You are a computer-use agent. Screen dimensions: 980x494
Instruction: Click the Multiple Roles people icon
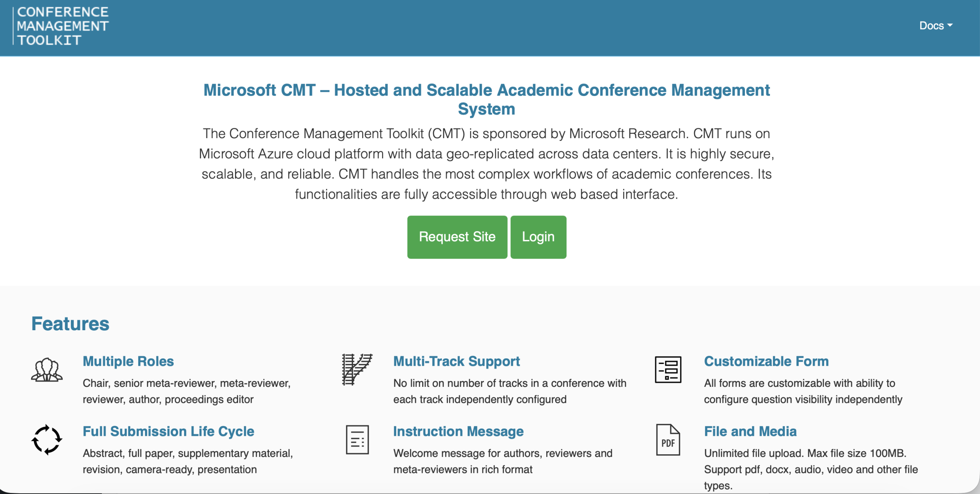point(47,370)
